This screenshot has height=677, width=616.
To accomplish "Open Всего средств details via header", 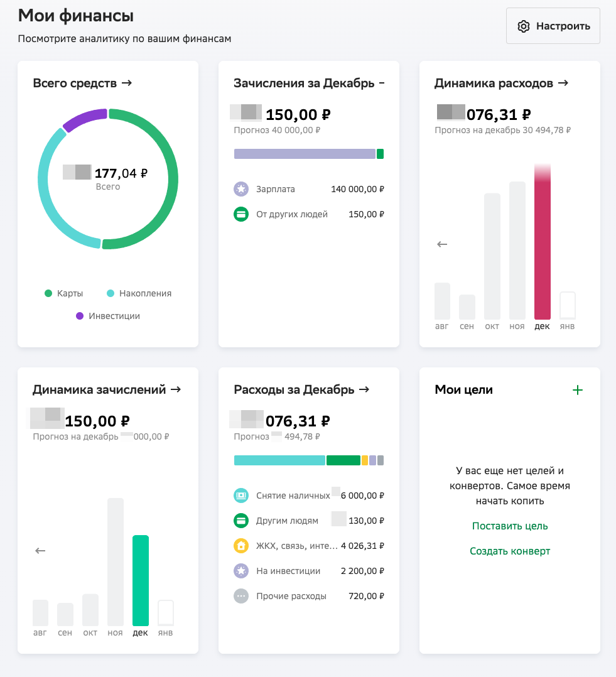I will (x=82, y=83).
